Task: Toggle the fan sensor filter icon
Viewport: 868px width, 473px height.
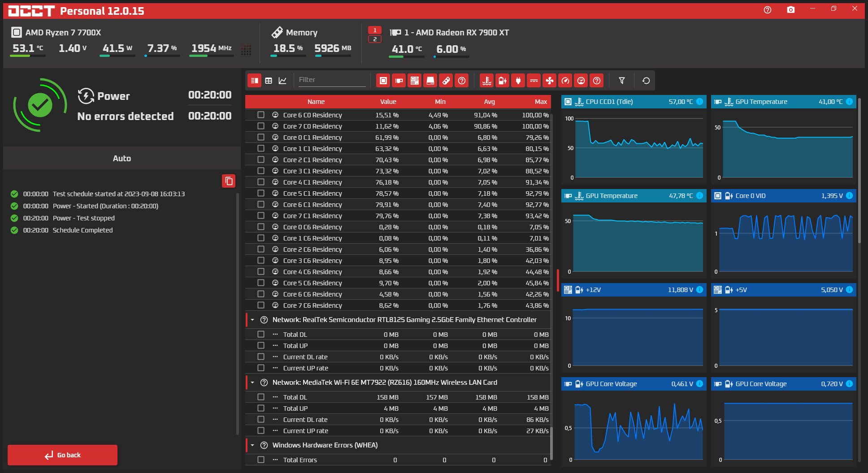Action: [549, 81]
